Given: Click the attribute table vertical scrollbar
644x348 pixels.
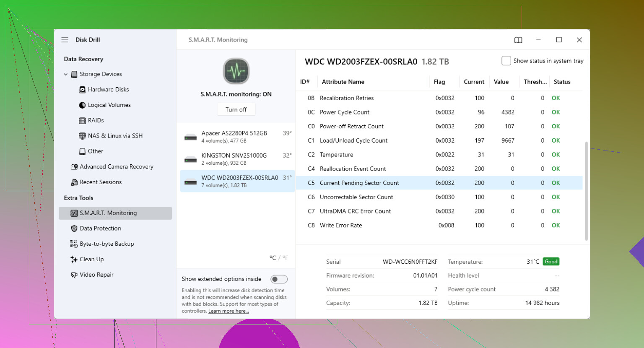Looking at the screenshot, I should [x=586, y=191].
